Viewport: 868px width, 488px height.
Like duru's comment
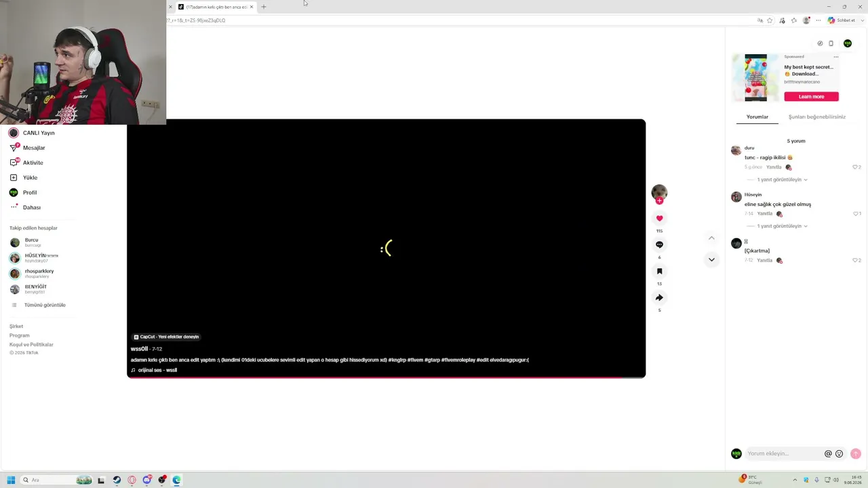(x=856, y=167)
